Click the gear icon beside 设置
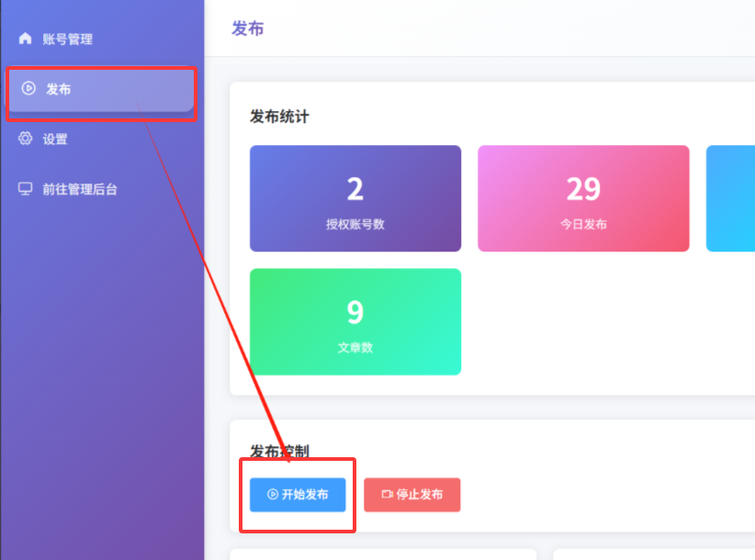The height and width of the screenshot is (560, 755). coord(26,139)
